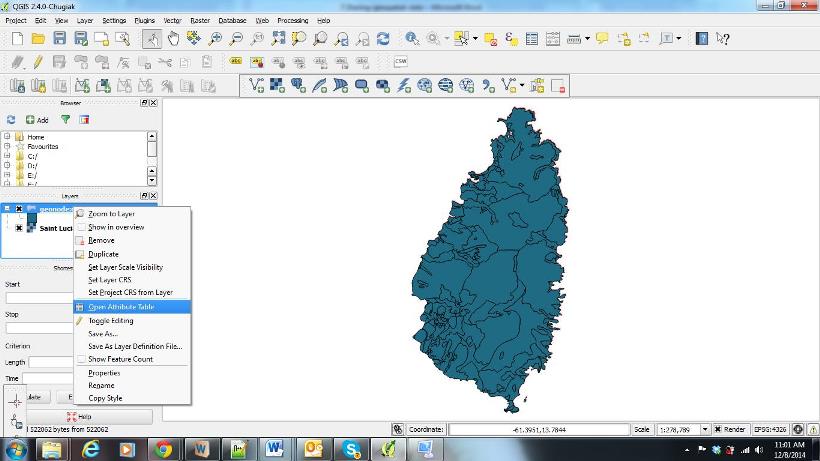Image resolution: width=820 pixels, height=461 pixels.
Task: Click the Refresh map icon
Action: point(383,39)
